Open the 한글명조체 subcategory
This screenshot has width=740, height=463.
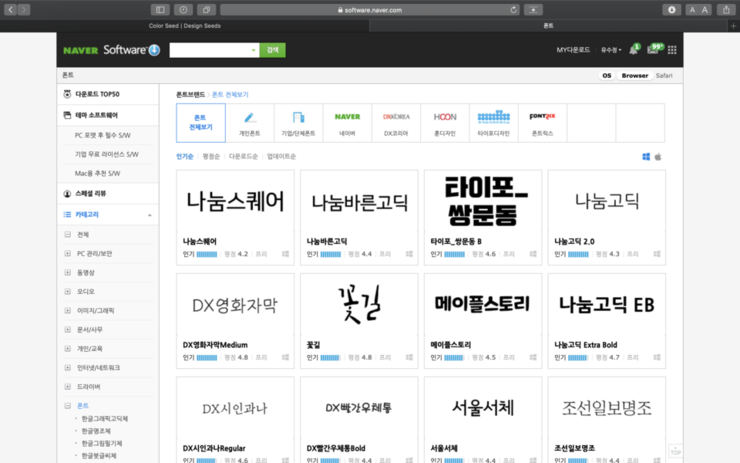(96, 431)
